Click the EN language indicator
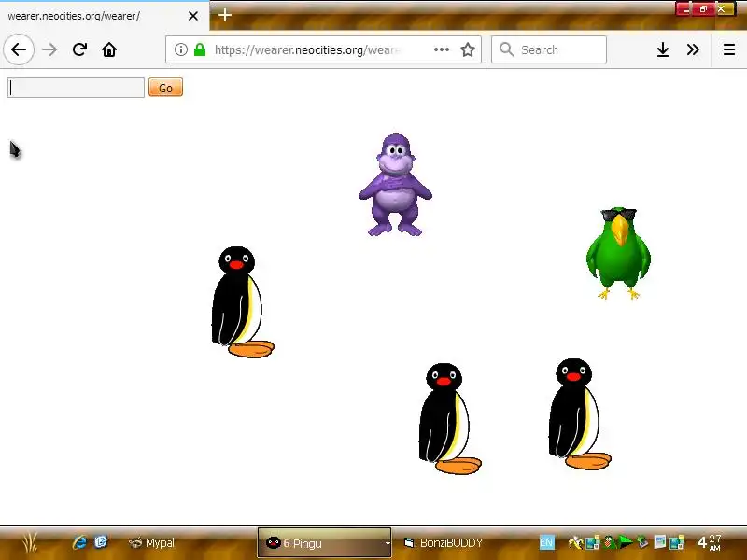747x560 pixels. tap(546, 542)
